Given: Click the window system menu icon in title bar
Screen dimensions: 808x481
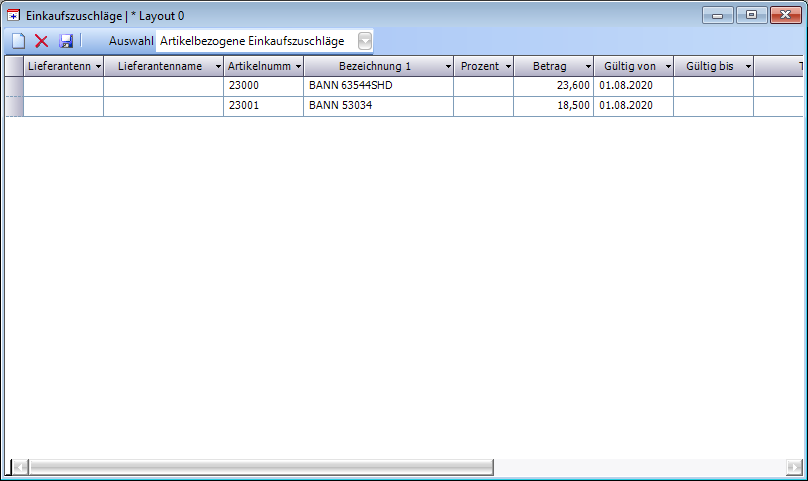Looking at the screenshot, I should tap(14, 16).
